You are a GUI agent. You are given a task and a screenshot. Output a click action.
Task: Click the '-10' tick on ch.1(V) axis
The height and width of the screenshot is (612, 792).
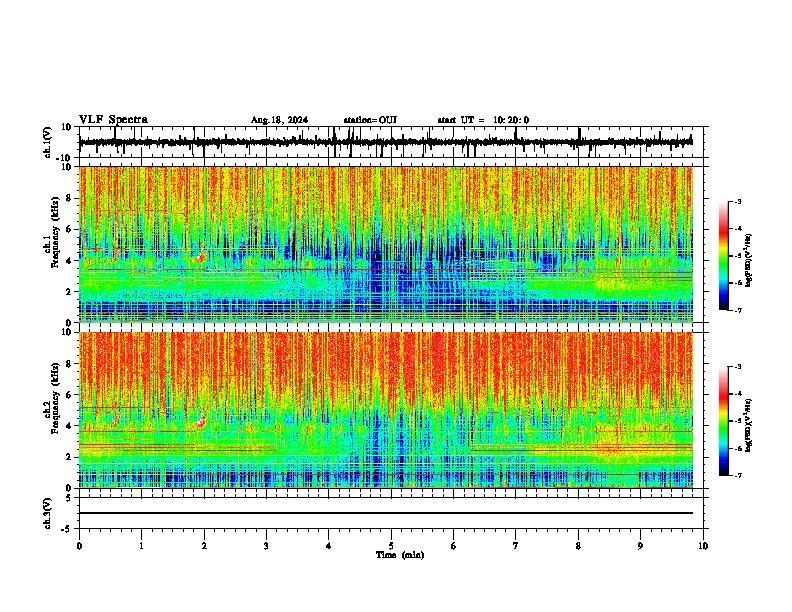click(x=65, y=159)
